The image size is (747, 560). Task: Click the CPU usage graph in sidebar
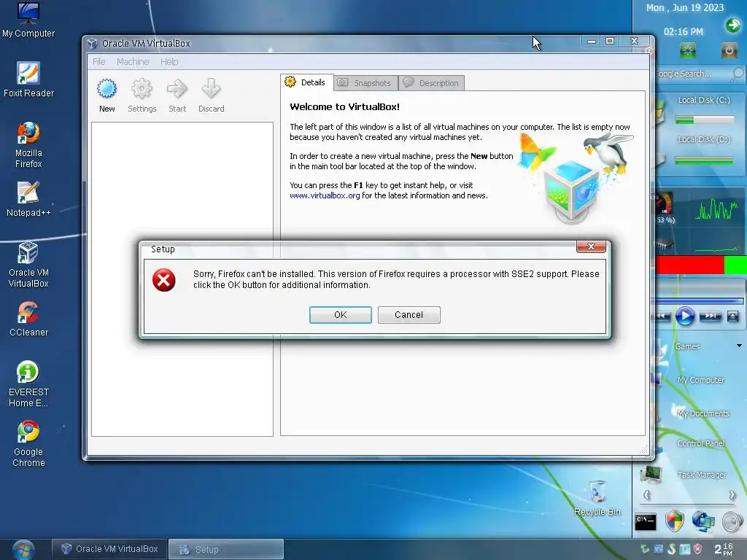click(x=716, y=208)
